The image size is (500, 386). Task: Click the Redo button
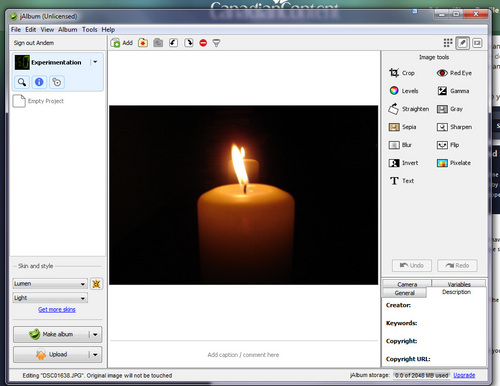click(x=457, y=265)
